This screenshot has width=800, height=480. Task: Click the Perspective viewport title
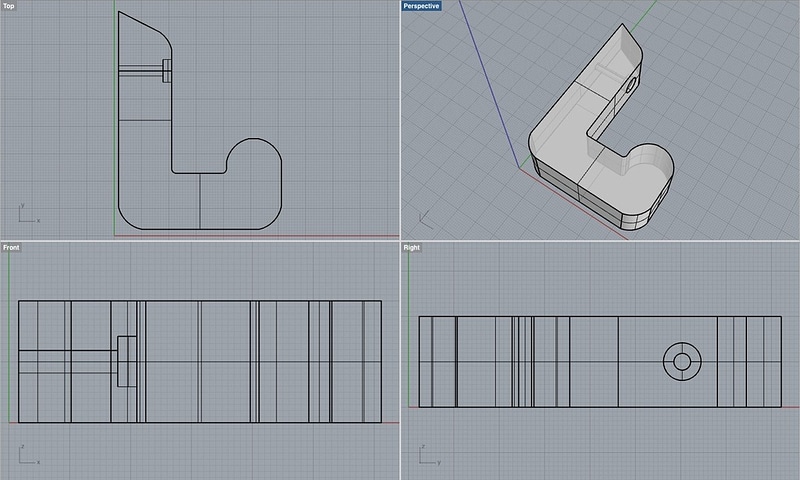[421, 6]
